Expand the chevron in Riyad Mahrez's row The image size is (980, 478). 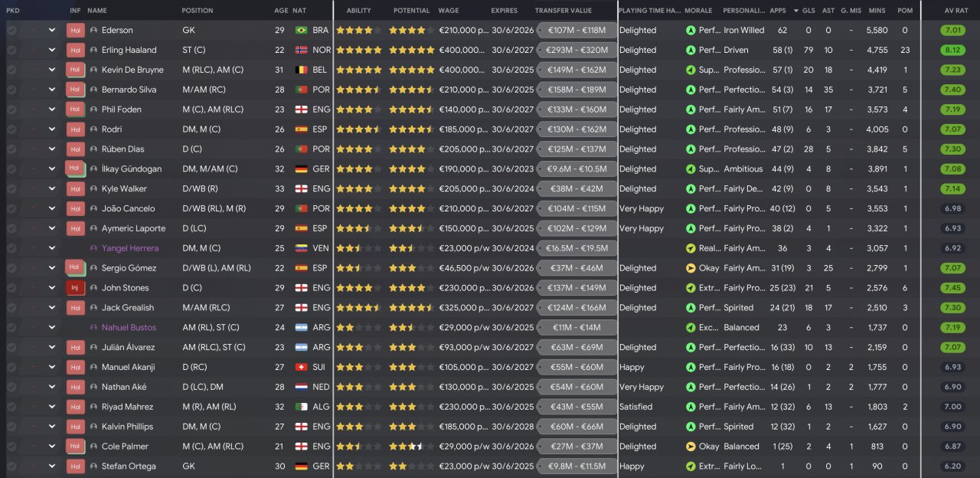pos(52,407)
